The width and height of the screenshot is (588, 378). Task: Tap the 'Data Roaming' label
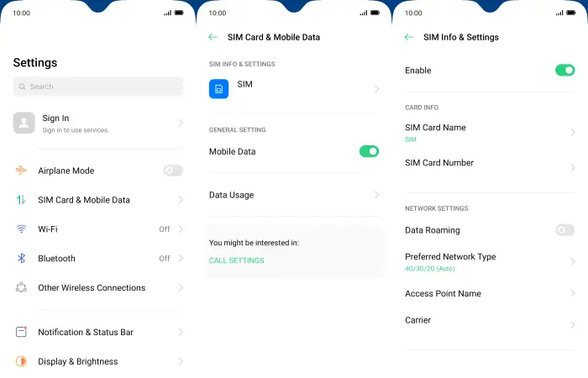tap(433, 230)
